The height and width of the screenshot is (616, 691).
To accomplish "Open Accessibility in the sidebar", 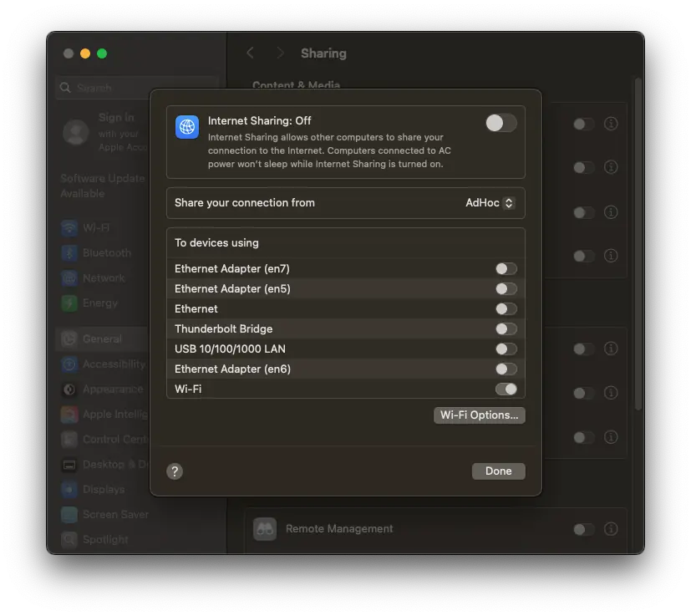I will 104,364.
